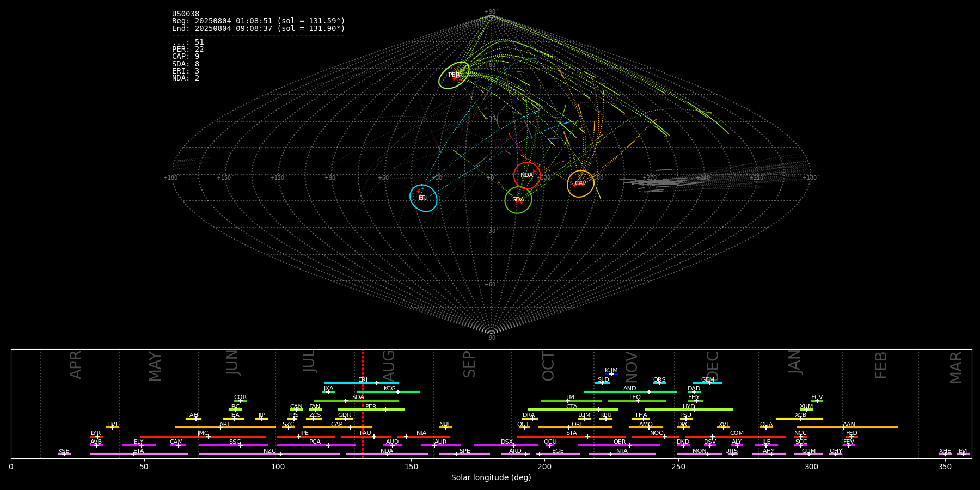
Task: Click the AUG month label
Action: (x=389, y=365)
